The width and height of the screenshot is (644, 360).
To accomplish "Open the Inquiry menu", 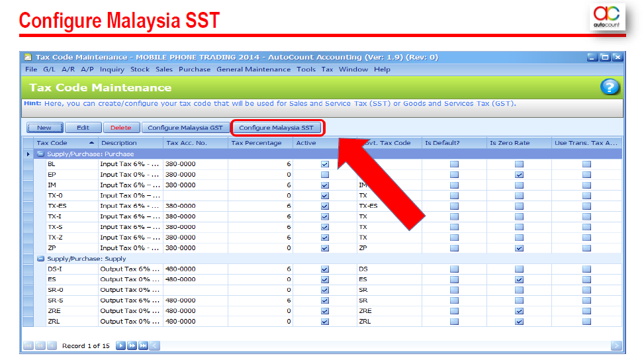I will click(x=112, y=69).
